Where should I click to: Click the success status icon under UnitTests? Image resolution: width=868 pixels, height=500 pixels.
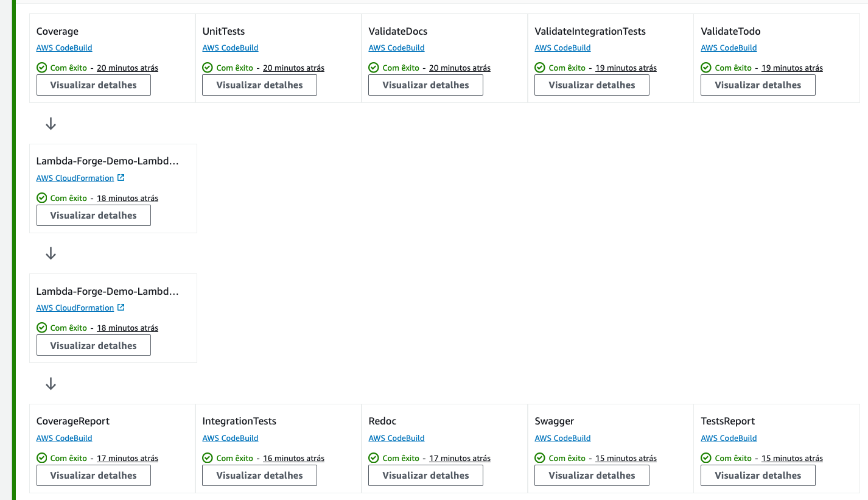pos(208,68)
